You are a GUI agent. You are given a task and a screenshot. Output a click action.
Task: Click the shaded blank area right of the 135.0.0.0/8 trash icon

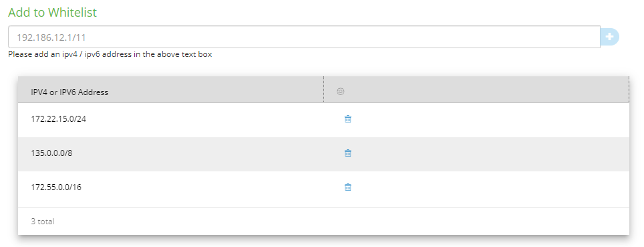pos(491,154)
